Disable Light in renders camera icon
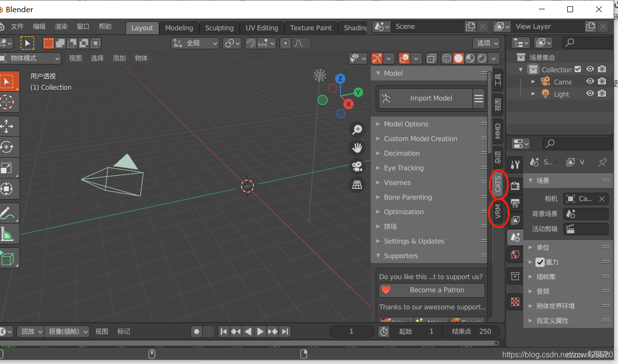The width and height of the screenshot is (618, 364). click(x=602, y=94)
